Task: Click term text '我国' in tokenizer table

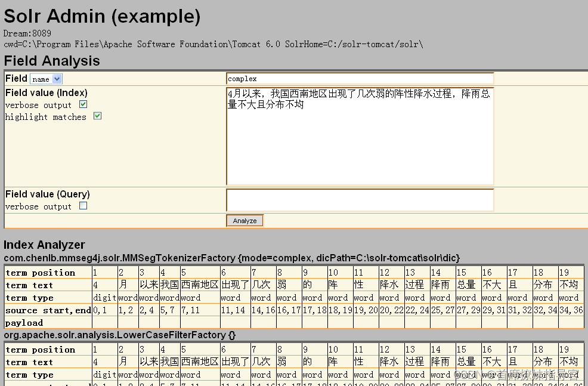Action: coord(169,285)
